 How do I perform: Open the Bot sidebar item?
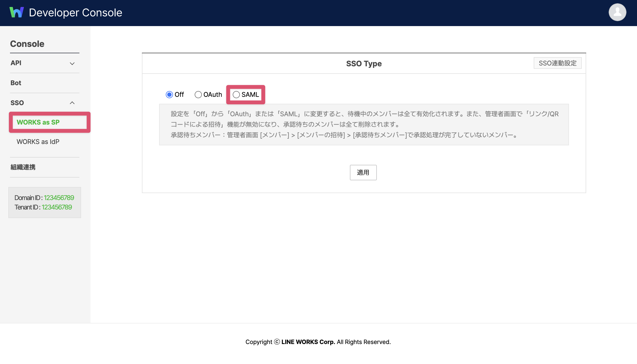(45, 83)
